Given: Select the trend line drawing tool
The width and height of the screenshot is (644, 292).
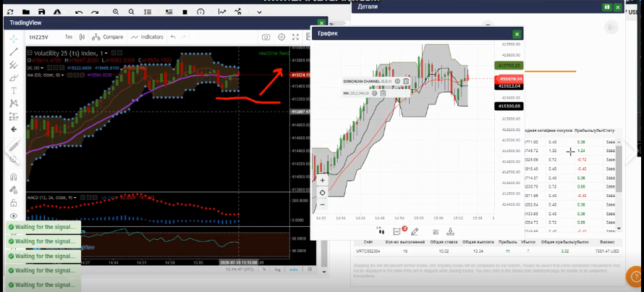Looking at the screenshot, I should click(x=14, y=51).
